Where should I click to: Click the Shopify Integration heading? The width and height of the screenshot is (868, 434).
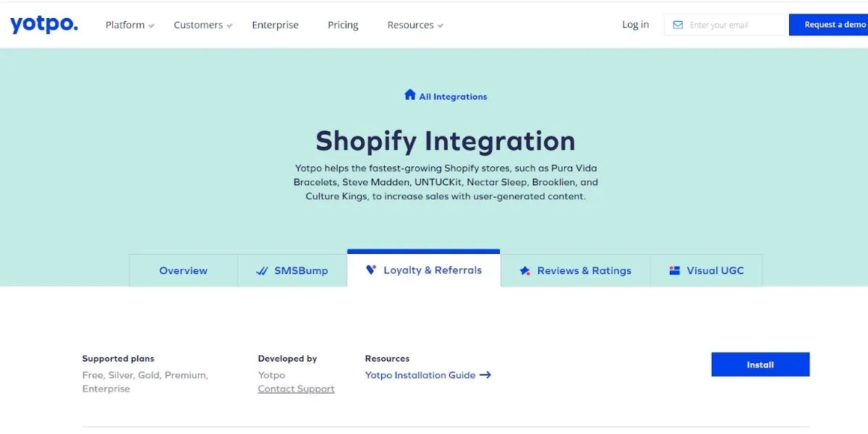pos(446,140)
